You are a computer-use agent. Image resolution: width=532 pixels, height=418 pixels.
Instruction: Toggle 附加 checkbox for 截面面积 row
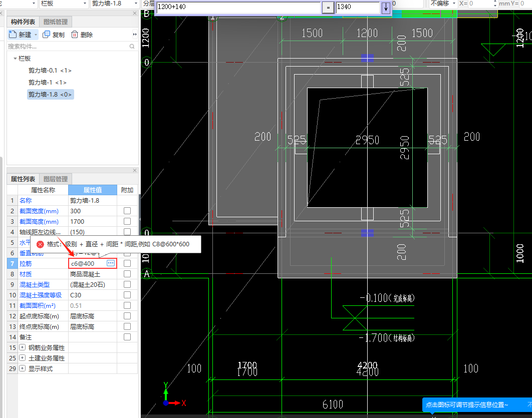(x=127, y=305)
